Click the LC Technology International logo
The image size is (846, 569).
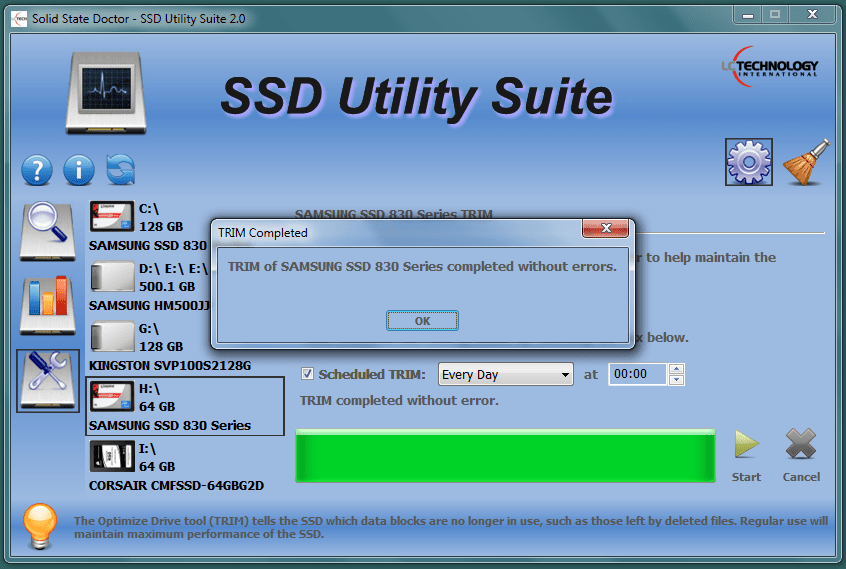[x=769, y=67]
